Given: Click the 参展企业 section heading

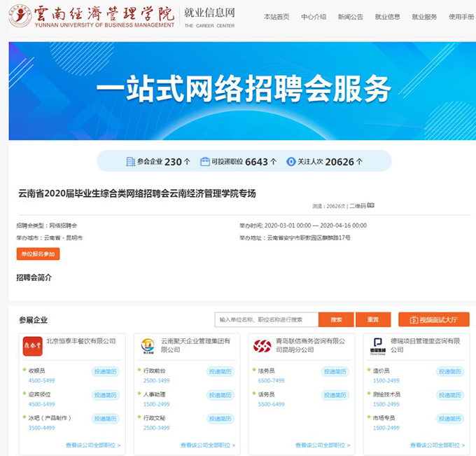Looking at the screenshot, I should pyautogui.click(x=34, y=320).
